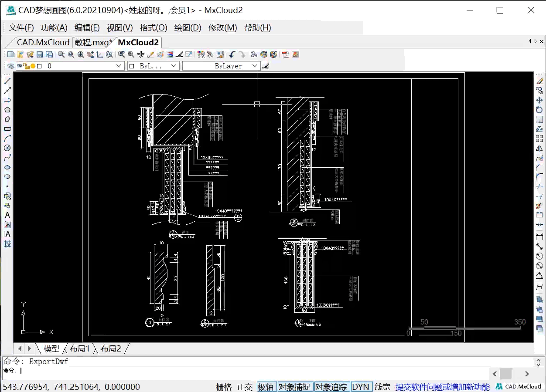Select the Aligned dimension tool

[539, 247]
